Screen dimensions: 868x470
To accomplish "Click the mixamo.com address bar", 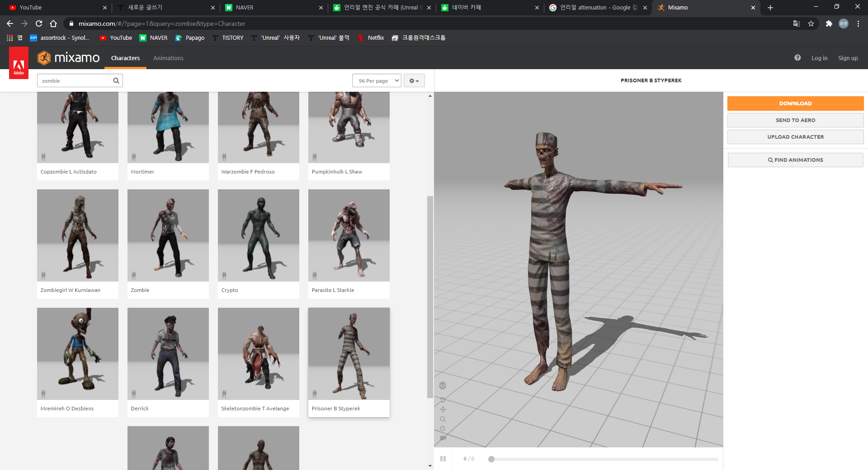I will point(425,23).
